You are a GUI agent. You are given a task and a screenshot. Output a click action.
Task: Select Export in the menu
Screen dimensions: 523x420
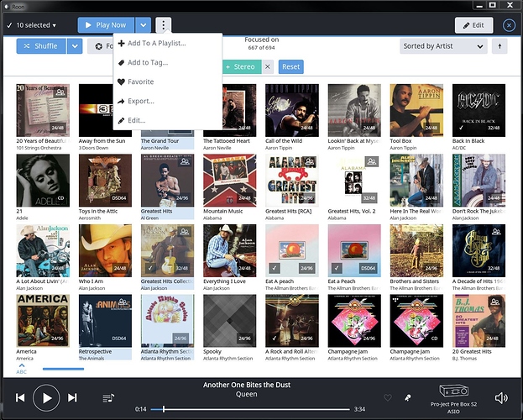coord(168,101)
